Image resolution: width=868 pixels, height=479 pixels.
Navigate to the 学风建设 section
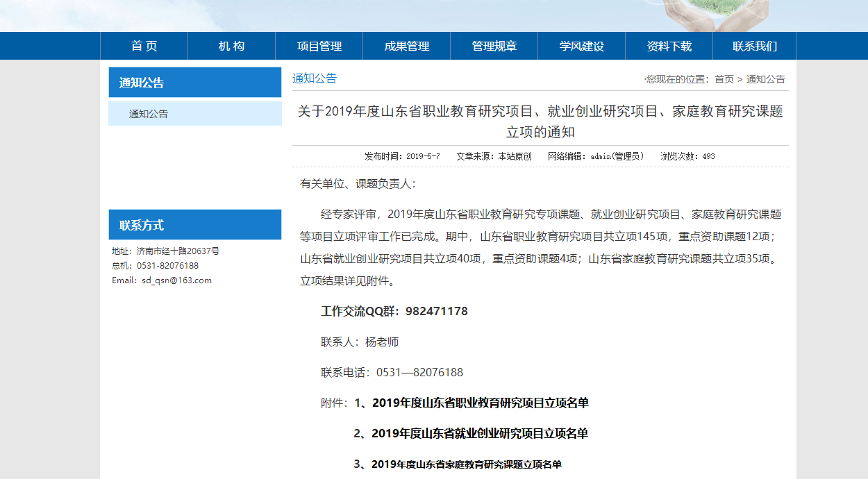[x=582, y=46]
